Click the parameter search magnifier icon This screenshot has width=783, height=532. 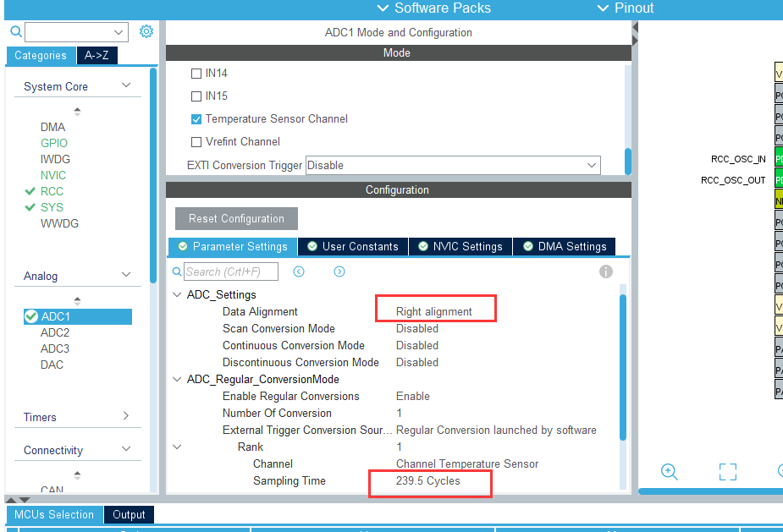[177, 271]
